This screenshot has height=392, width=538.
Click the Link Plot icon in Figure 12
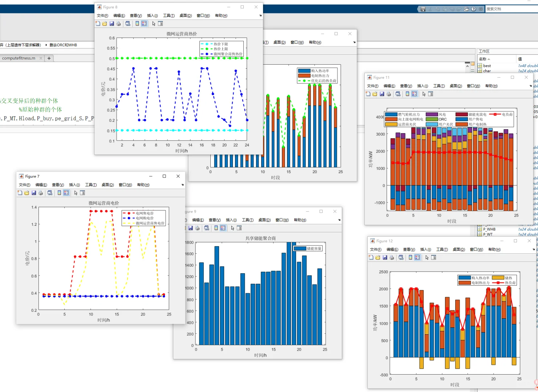coord(401,257)
